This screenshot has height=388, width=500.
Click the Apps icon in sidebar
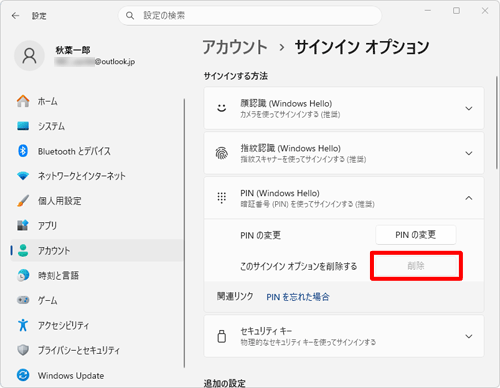pos(23,225)
